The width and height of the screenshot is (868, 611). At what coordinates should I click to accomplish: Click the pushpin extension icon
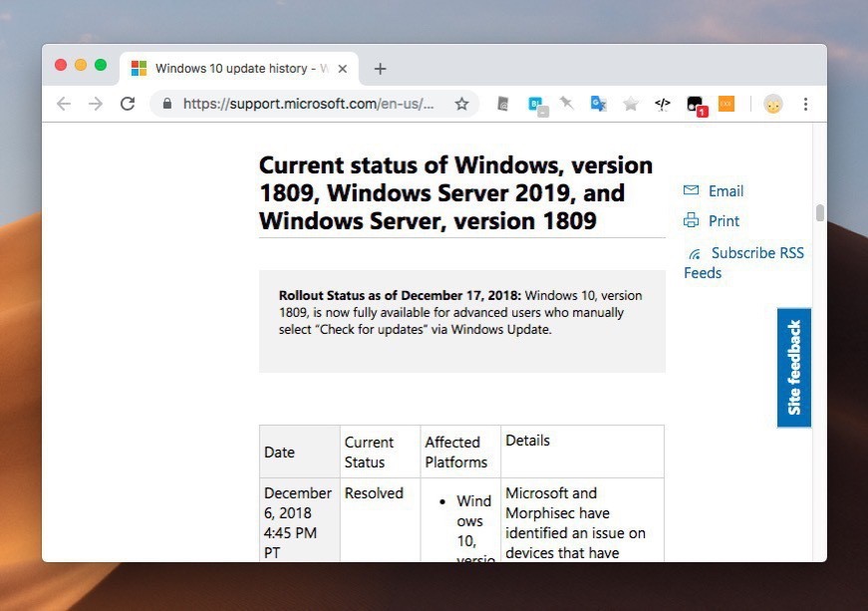pos(566,103)
